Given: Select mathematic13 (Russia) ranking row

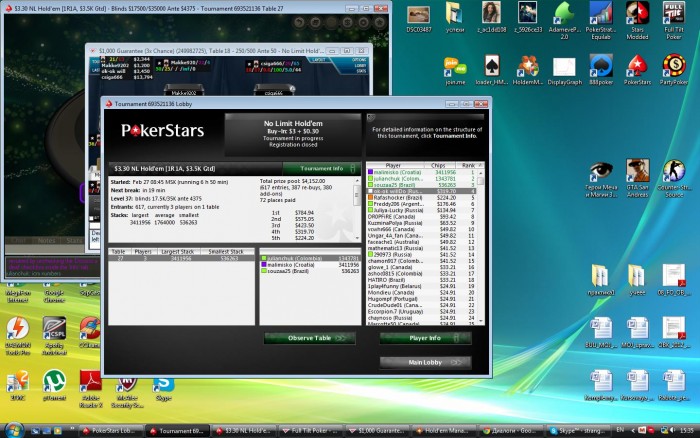Looking at the screenshot, I should (x=421, y=248).
